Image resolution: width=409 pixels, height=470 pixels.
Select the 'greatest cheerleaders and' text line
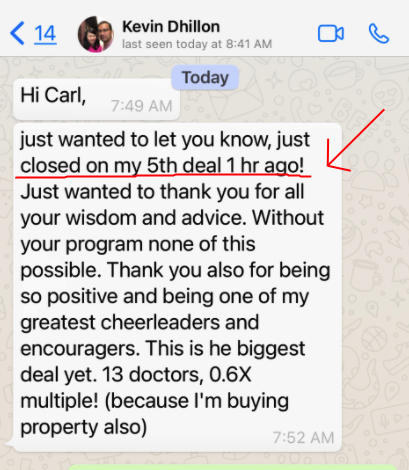[x=140, y=323]
